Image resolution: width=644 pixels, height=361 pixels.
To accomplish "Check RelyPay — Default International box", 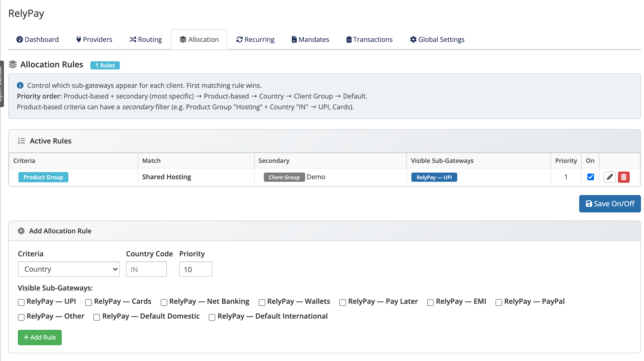I will 212,317.
